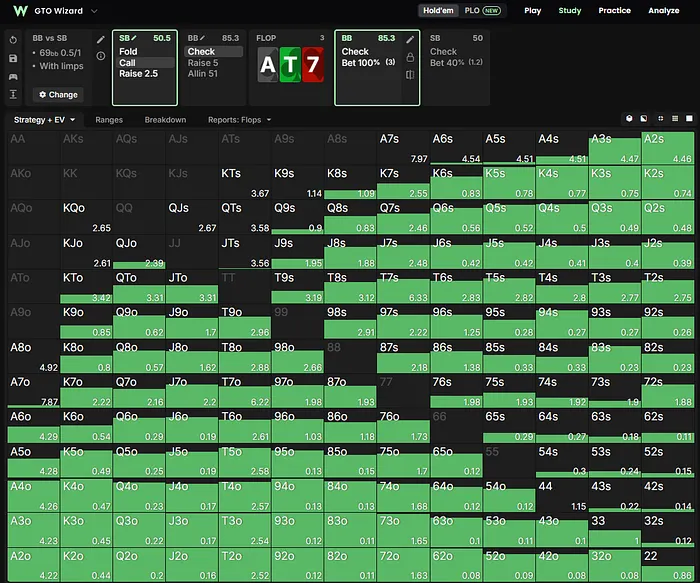Open the Ranges tab
This screenshot has width=700, height=583.
(x=109, y=120)
